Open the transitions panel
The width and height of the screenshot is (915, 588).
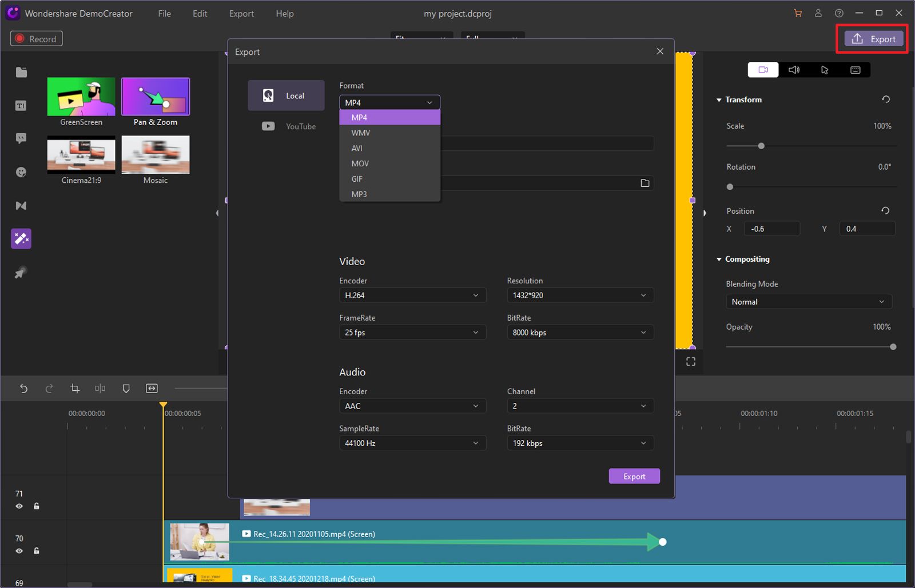(x=21, y=205)
